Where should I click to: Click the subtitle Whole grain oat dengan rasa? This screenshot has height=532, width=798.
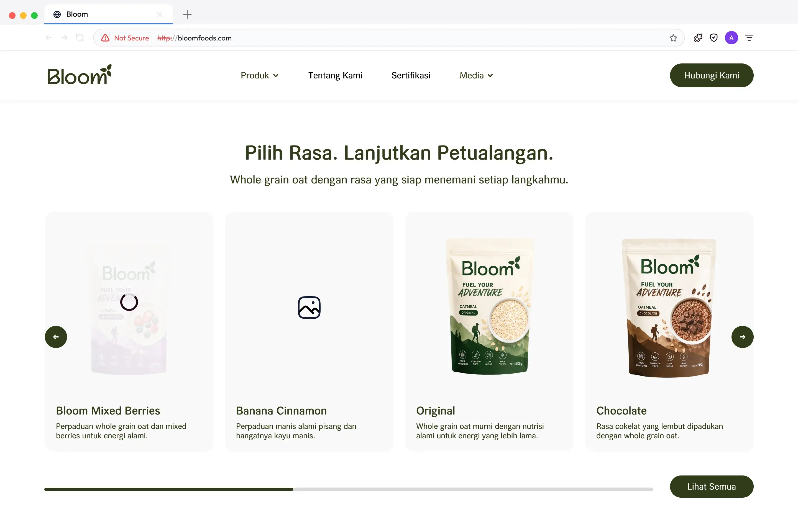point(399,180)
